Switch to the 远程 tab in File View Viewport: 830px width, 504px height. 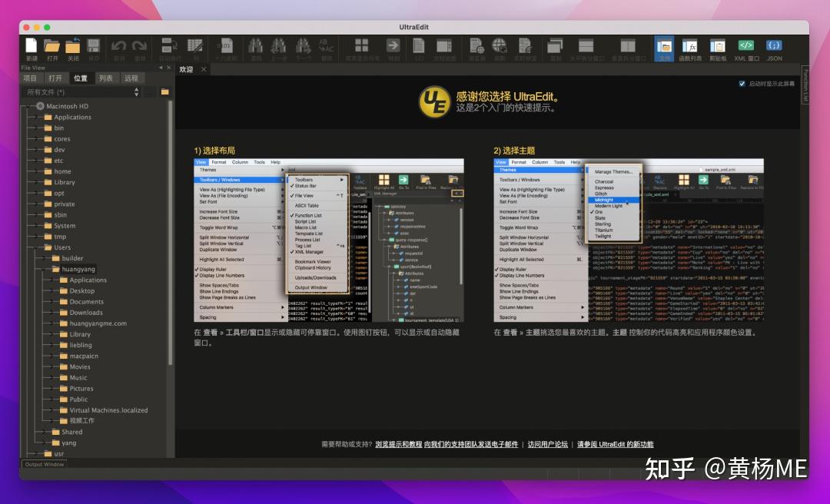pos(131,78)
